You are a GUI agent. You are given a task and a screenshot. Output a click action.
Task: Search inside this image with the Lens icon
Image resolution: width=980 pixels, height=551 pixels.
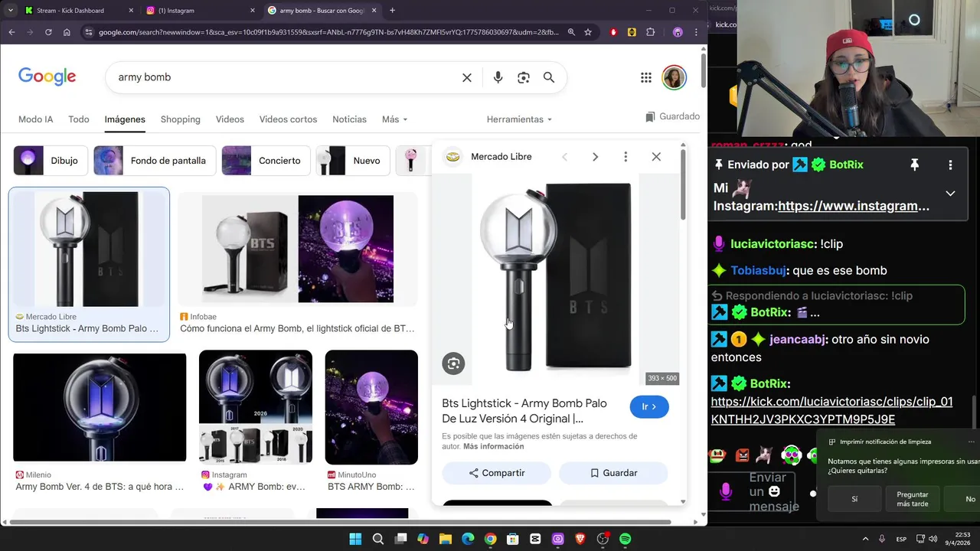pyautogui.click(x=453, y=364)
